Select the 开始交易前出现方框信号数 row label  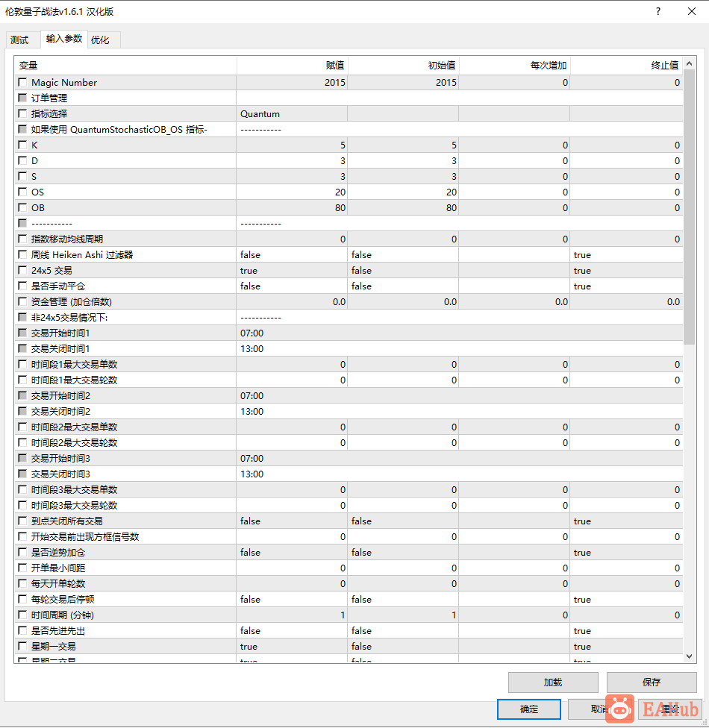coord(85,537)
